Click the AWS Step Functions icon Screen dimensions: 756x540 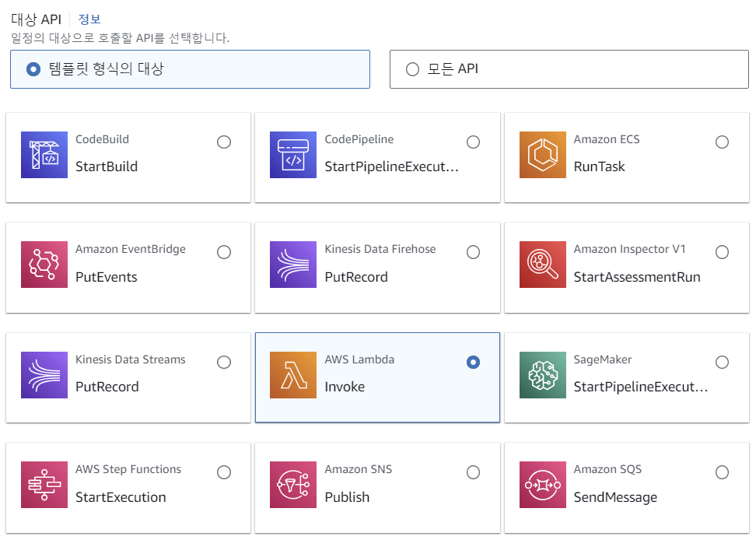(44, 485)
